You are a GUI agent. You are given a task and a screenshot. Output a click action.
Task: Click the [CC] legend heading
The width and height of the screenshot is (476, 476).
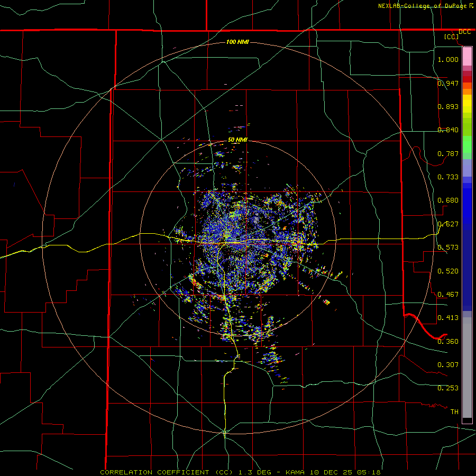[452, 36]
